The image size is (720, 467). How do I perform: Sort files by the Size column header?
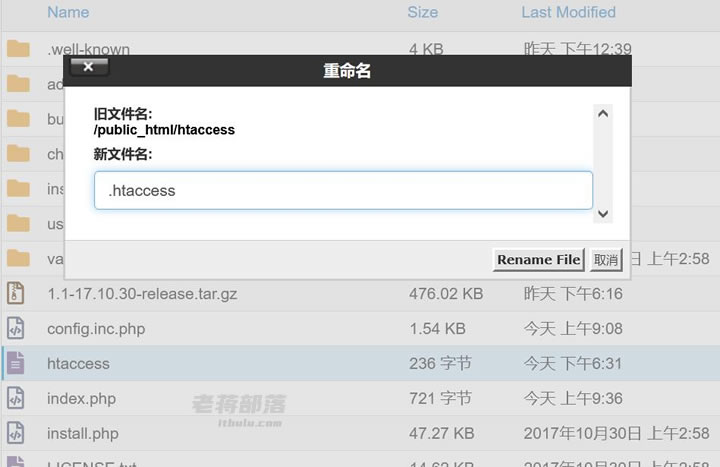coord(422,12)
